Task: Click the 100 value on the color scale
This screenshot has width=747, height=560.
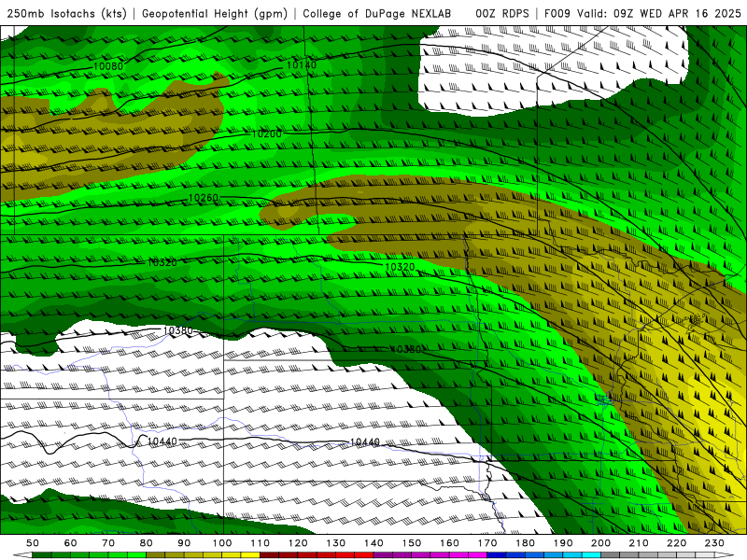Action: [222, 543]
